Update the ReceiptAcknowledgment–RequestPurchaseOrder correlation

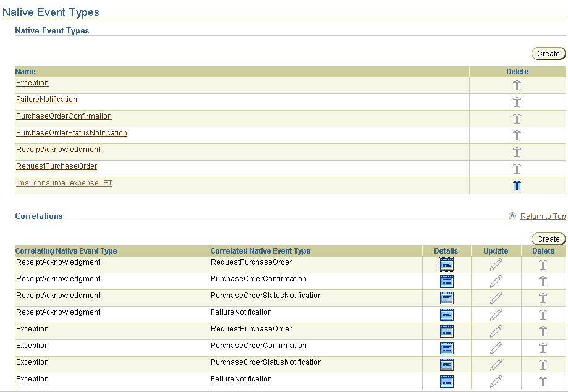click(x=496, y=265)
